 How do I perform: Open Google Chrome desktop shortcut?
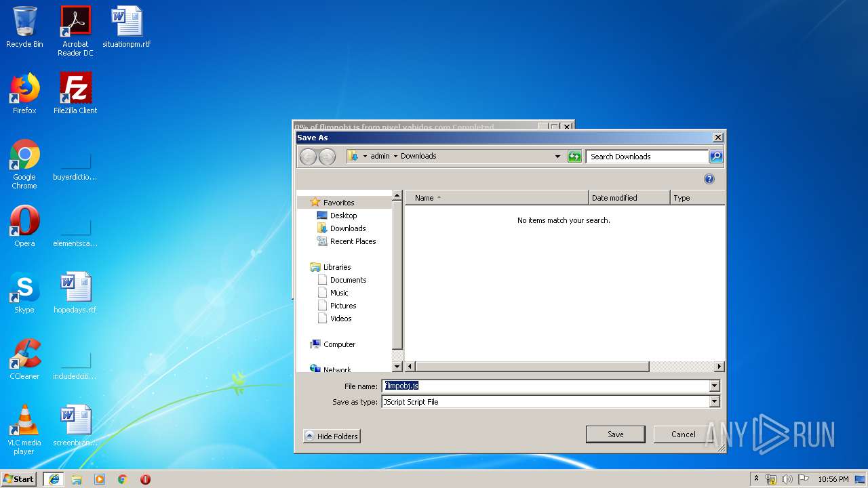pyautogui.click(x=24, y=165)
